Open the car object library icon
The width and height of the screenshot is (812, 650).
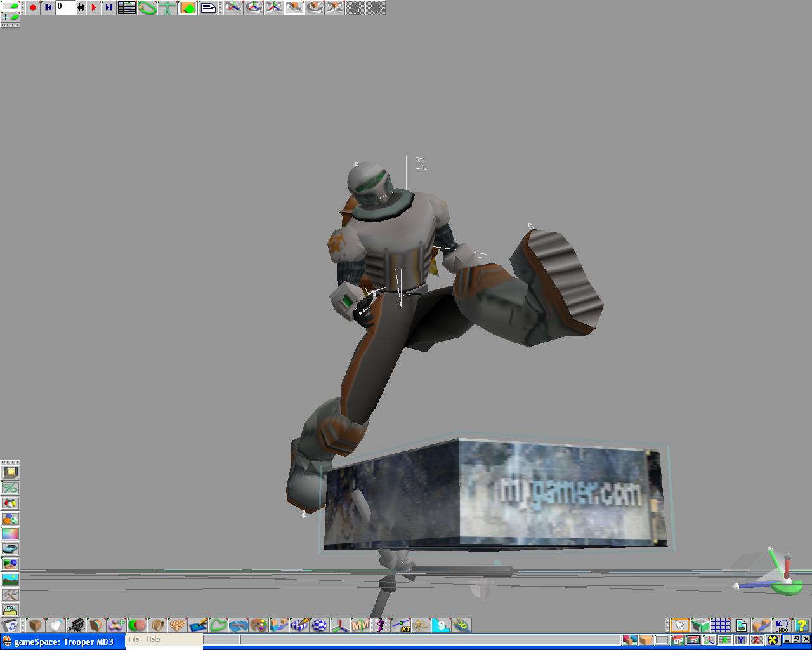[10, 549]
